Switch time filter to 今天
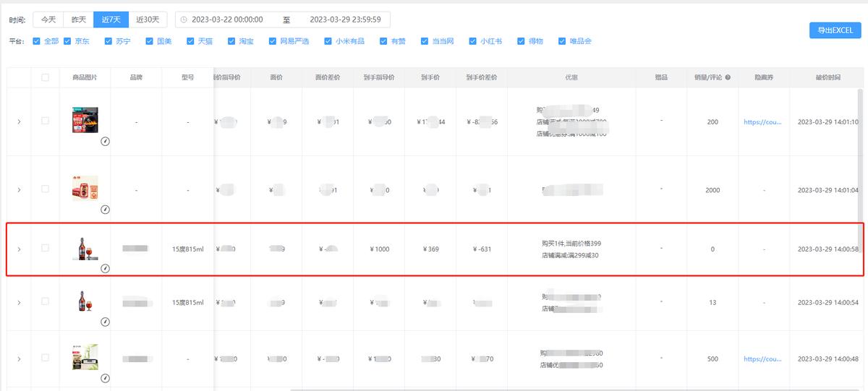 48,20
